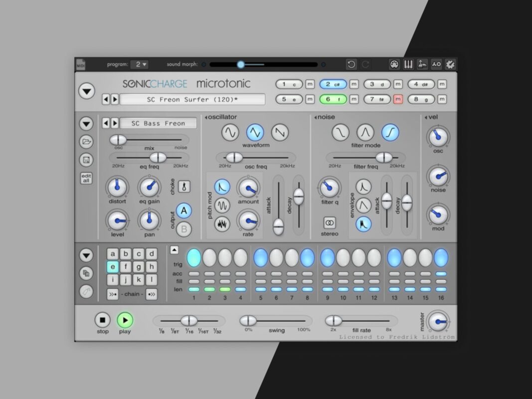Mute drum channel 1
This screenshot has height=399, width=532.
pyautogui.click(x=310, y=84)
